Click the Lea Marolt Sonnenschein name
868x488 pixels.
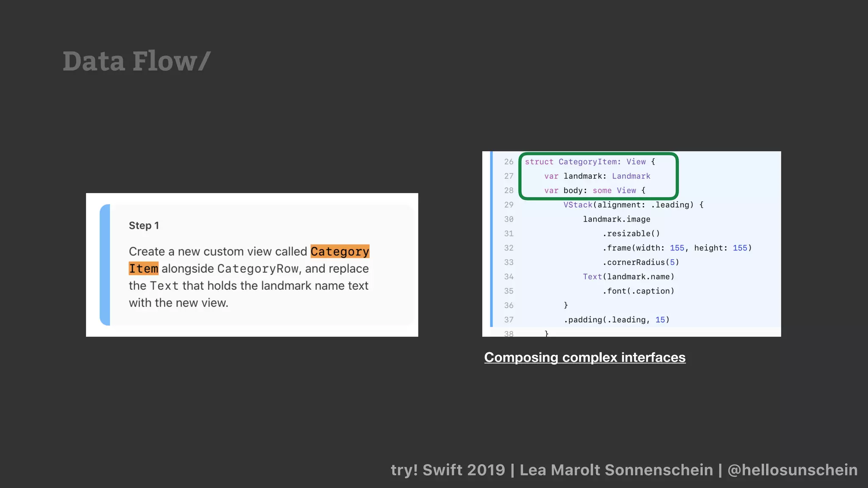tap(616, 470)
